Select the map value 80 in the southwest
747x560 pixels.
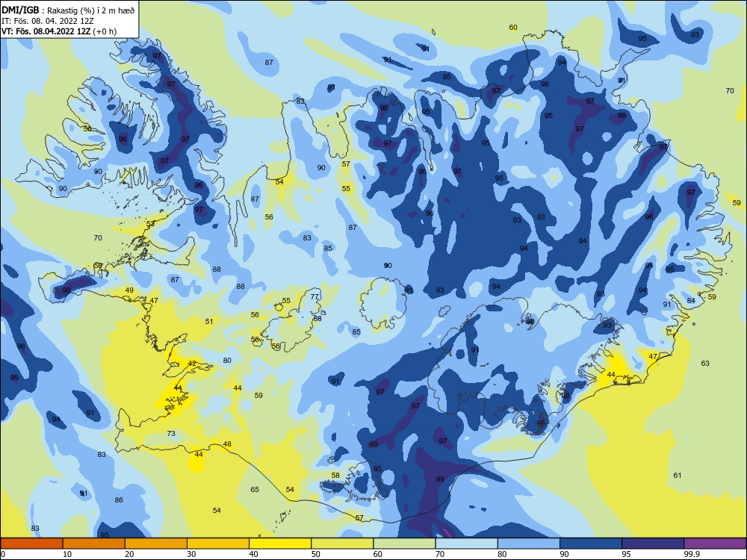point(227,361)
